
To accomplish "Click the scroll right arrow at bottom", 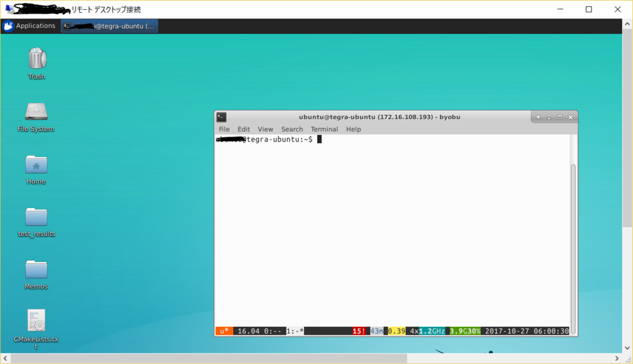I will (x=617, y=358).
